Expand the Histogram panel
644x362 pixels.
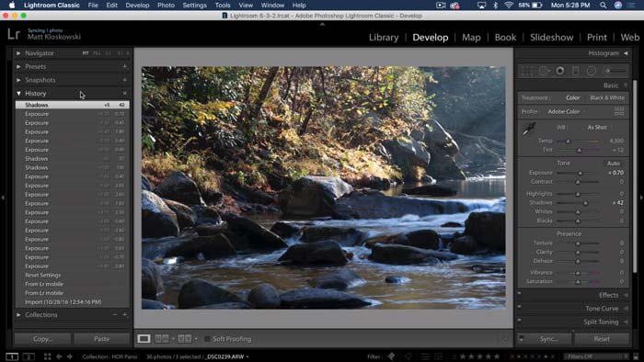point(626,53)
